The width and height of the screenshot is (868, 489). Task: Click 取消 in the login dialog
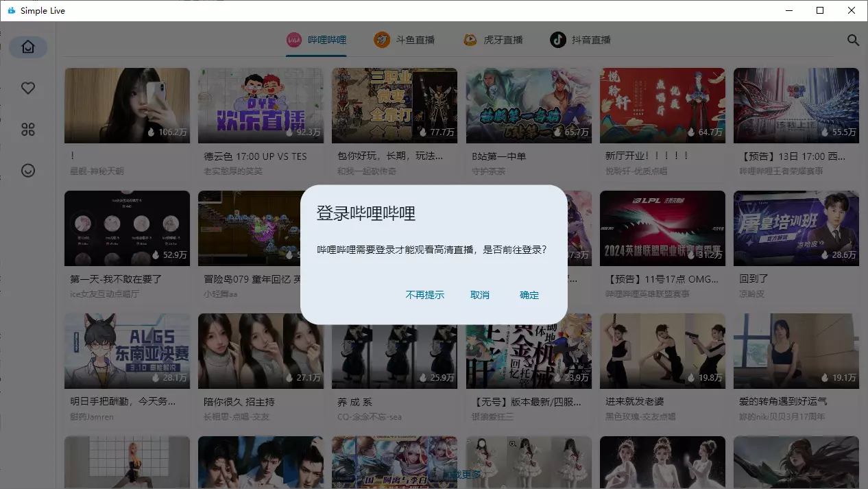480,295
